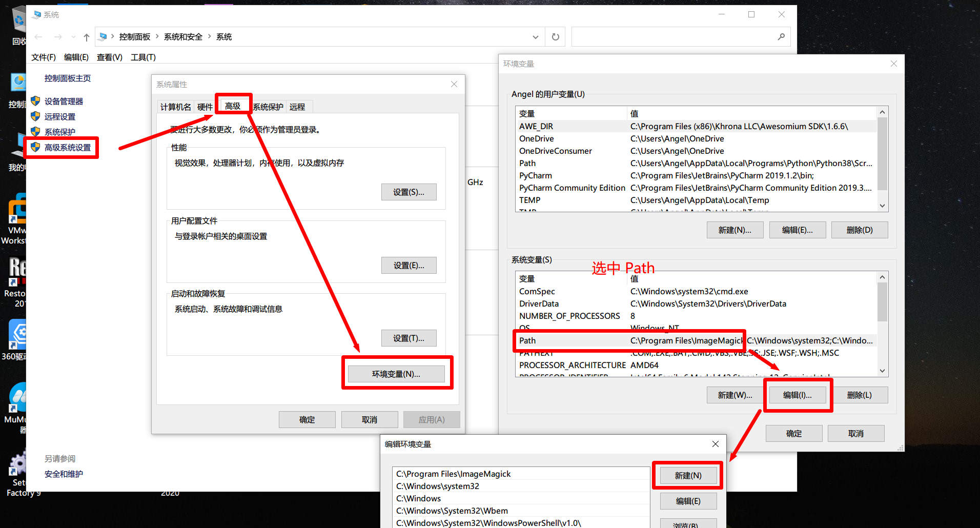Viewport: 980px width, 528px height.
Task: Switch to 系统保护 tab in 系统属性
Action: [x=268, y=107]
